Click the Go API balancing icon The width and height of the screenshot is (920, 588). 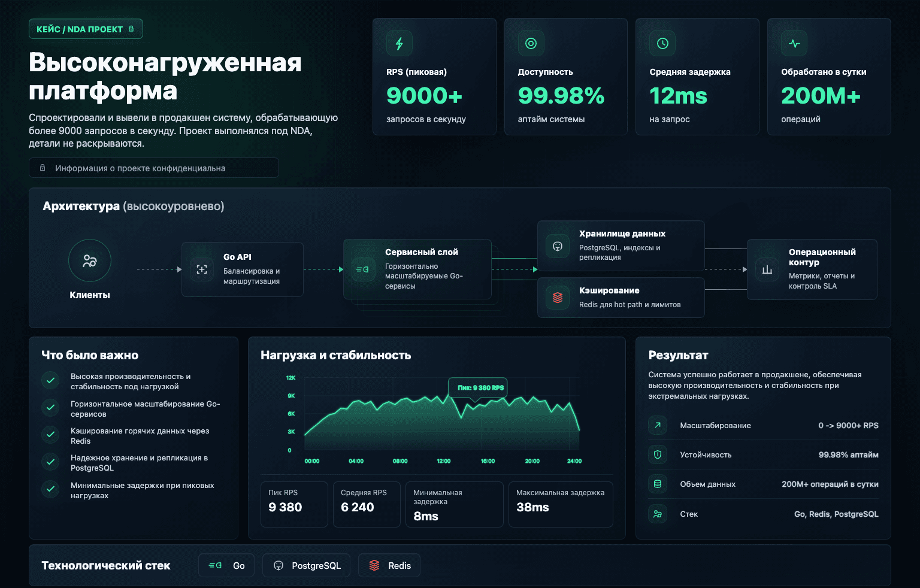(202, 269)
